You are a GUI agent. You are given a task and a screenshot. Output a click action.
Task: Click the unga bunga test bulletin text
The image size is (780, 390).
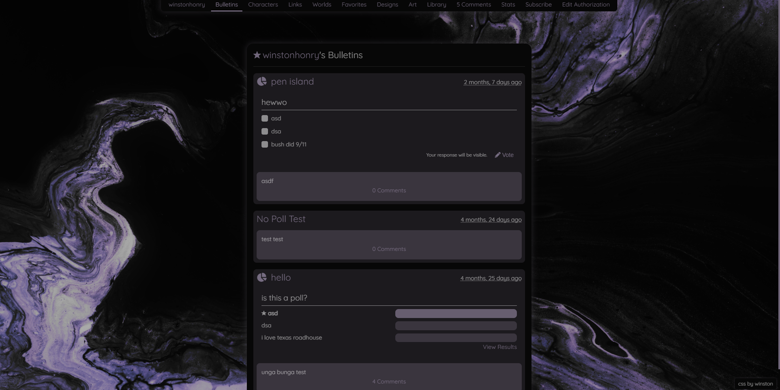pos(284,372)
